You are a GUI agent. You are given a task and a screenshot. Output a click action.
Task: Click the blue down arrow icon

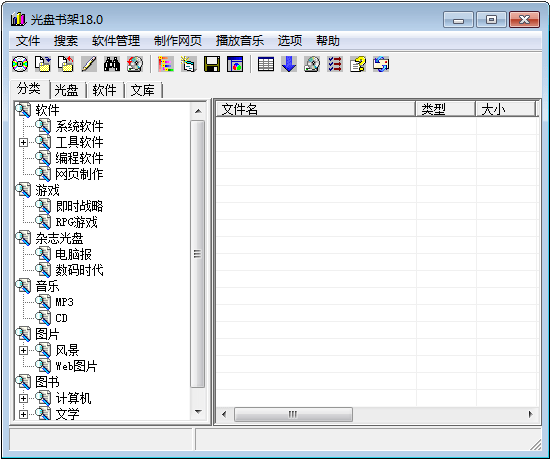[289, 64]
